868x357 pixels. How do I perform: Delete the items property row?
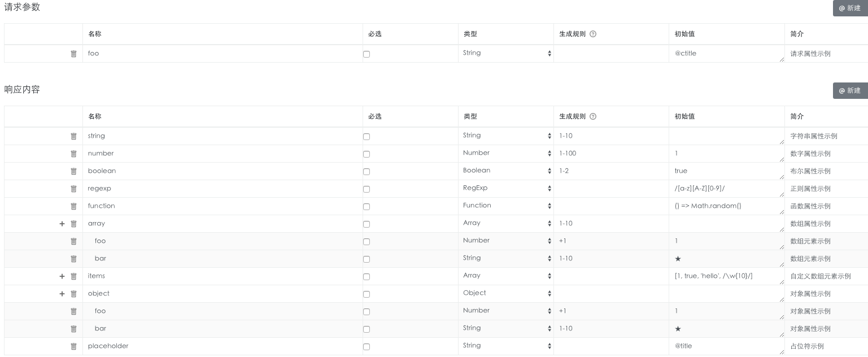[x=73, y=276]
